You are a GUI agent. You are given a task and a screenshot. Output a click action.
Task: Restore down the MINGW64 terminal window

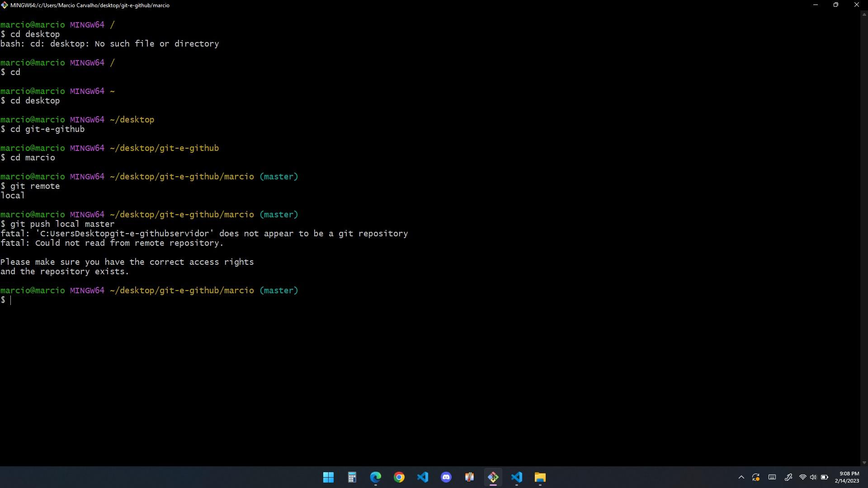[836, 5]
